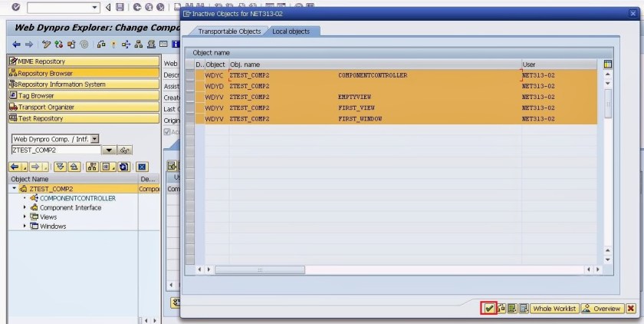Image resolution: width=644 pixels, height=324 pixels.
Task: Click the object-list icon beside the checkmark
Action: pyautogui.click(x=501, y=309)
